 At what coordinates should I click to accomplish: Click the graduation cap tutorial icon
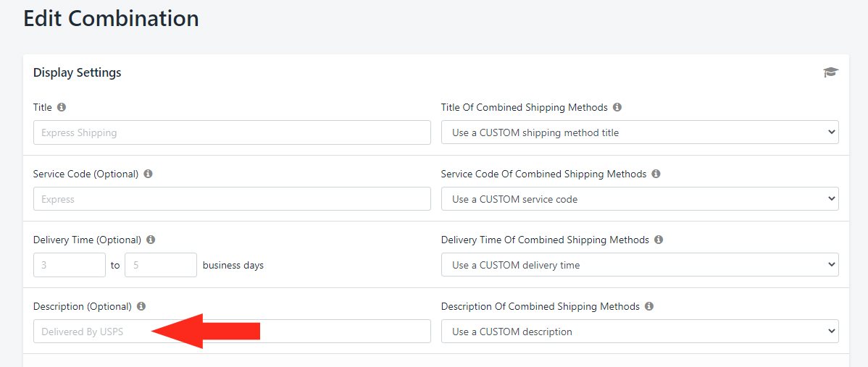830,72
